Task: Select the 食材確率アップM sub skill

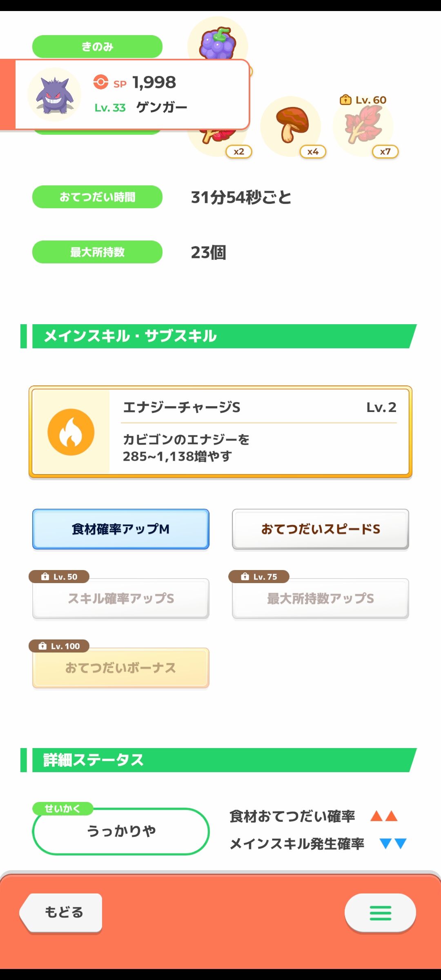Action: (x=121, y=529)
